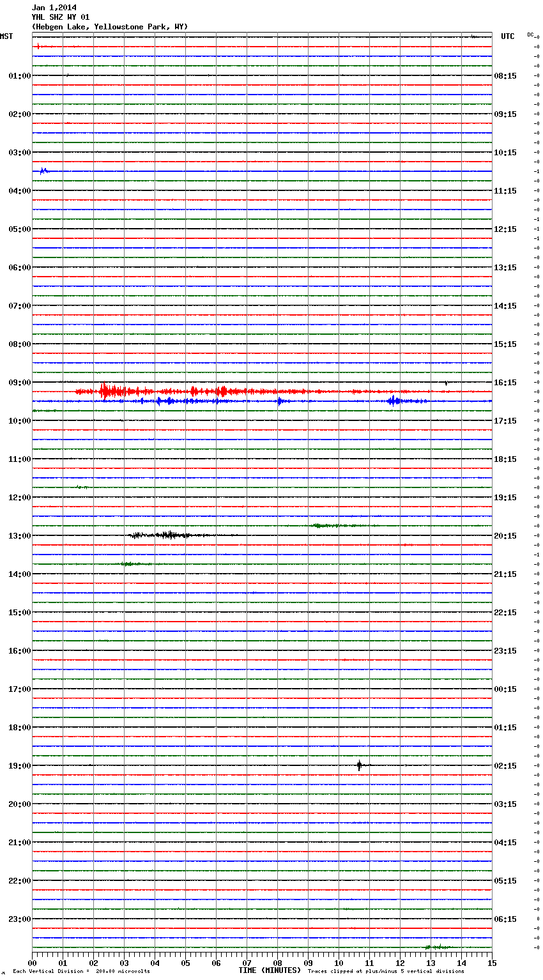This screenshot has width=543, height=980.
Task: Click the UTC '14:15' time label
Action: click(505, 306)
